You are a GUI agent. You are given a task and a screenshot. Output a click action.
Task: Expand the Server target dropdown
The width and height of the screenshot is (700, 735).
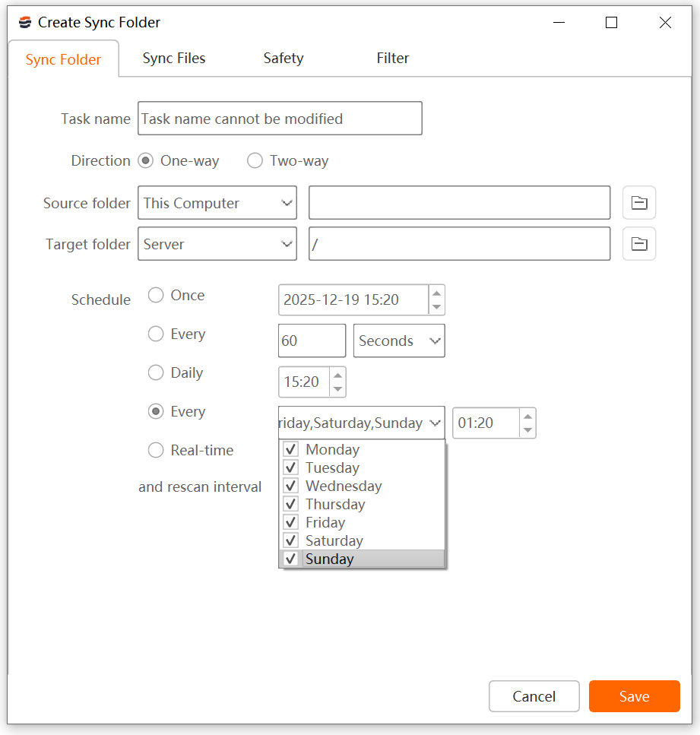[217, 244]
